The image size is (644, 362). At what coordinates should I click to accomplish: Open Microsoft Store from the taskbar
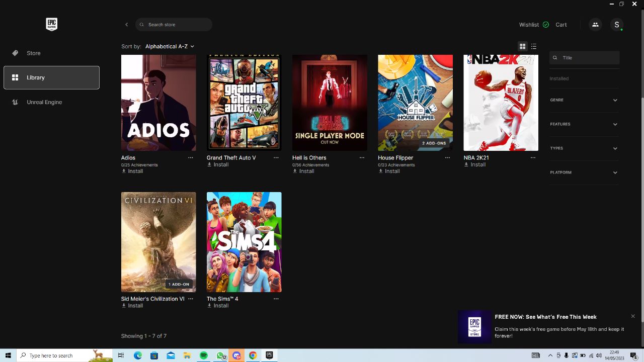tap(154, 355)
